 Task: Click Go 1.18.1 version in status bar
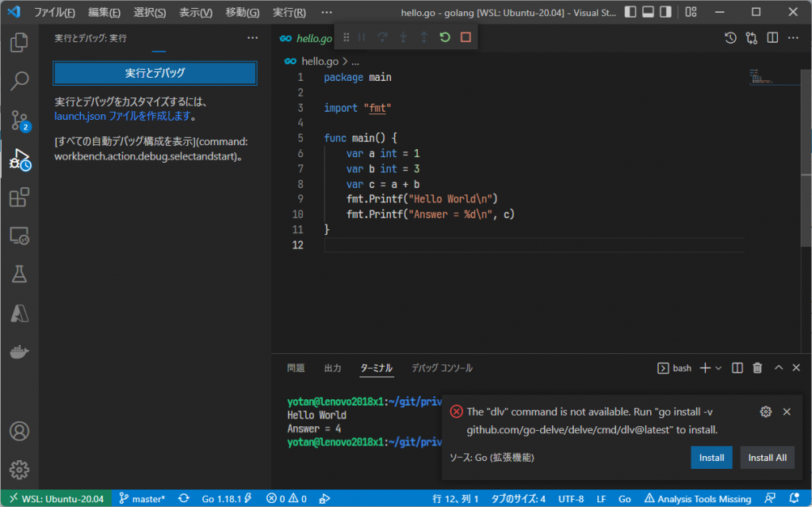[x=226, y=499]
